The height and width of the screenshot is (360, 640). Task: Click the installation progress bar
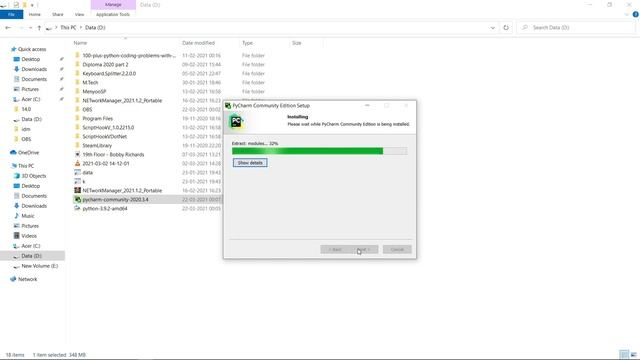tap(319, 151)
